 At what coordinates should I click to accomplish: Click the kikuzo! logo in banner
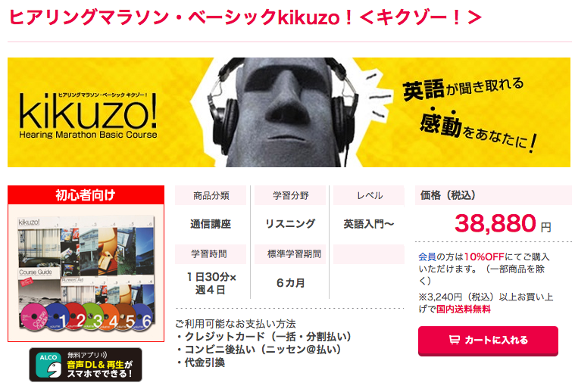pos(88,115)
